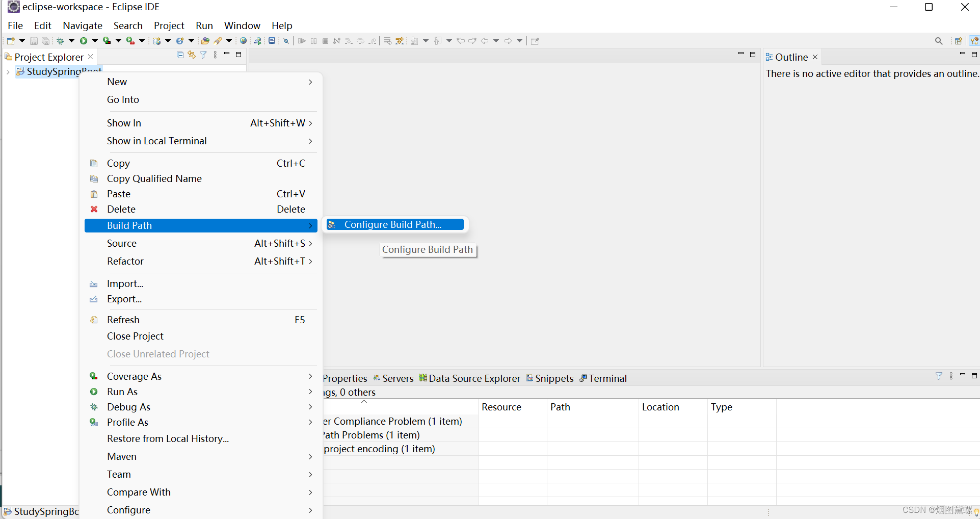Expand the New submenu arrow
980x519 pixels.
(x=310, y=82)
